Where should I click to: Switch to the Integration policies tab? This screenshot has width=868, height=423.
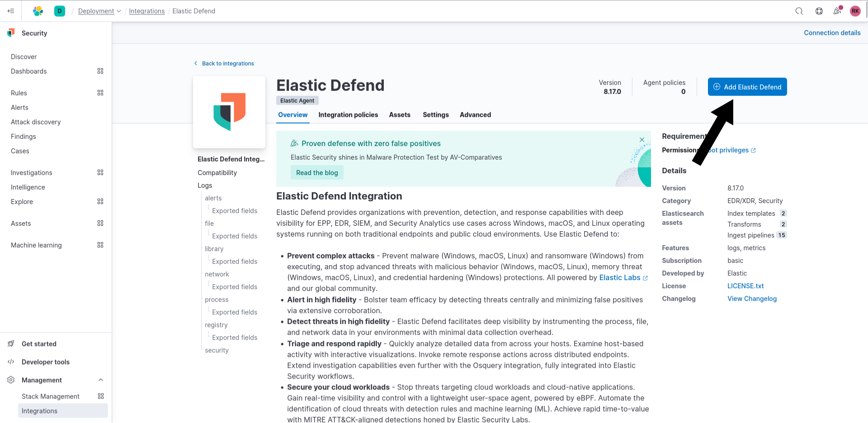348,115
